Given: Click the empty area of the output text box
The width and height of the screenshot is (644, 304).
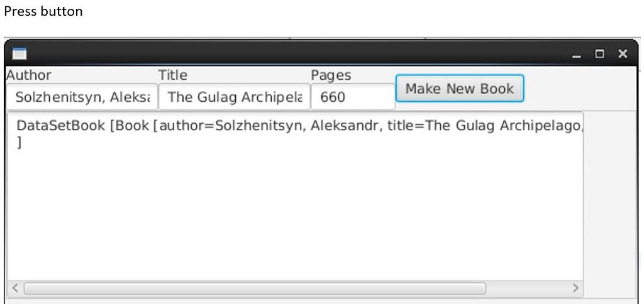Looking at the screenshot, I should (295, 214).
